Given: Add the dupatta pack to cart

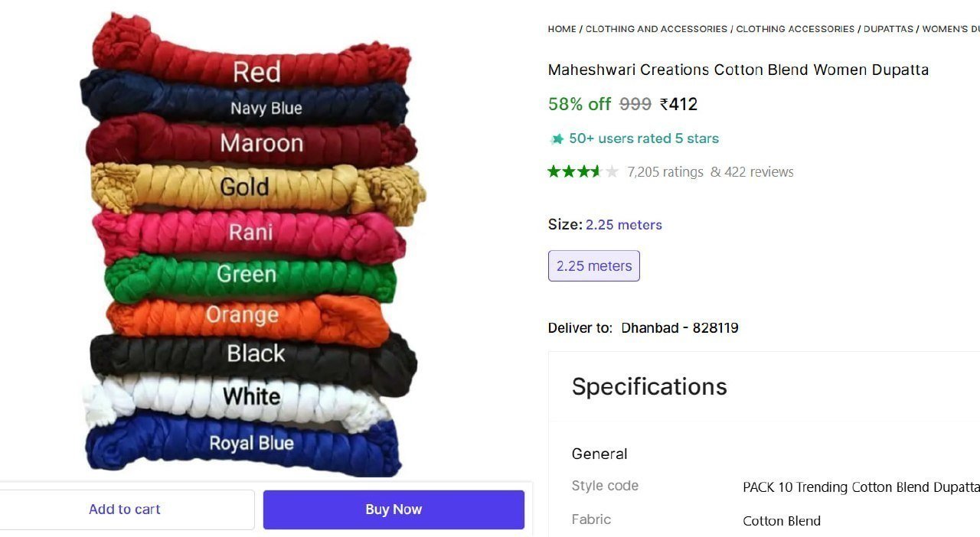Looking at the screenshot, I should (125, 509).
